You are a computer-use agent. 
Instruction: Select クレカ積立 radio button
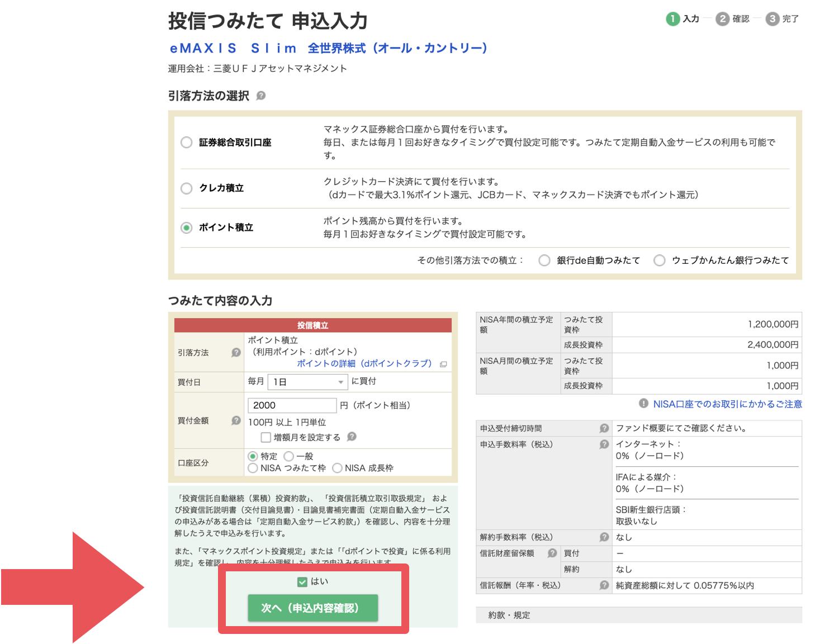[187, 188]
